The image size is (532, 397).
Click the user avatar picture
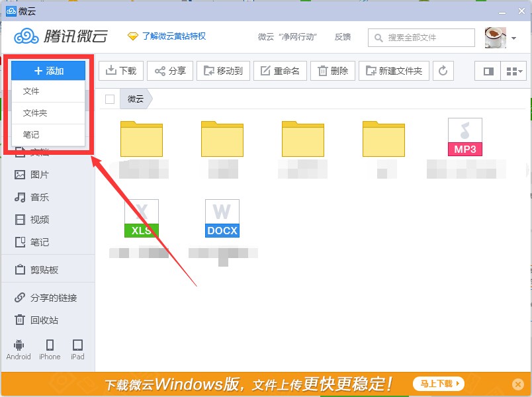click(496, 38)
